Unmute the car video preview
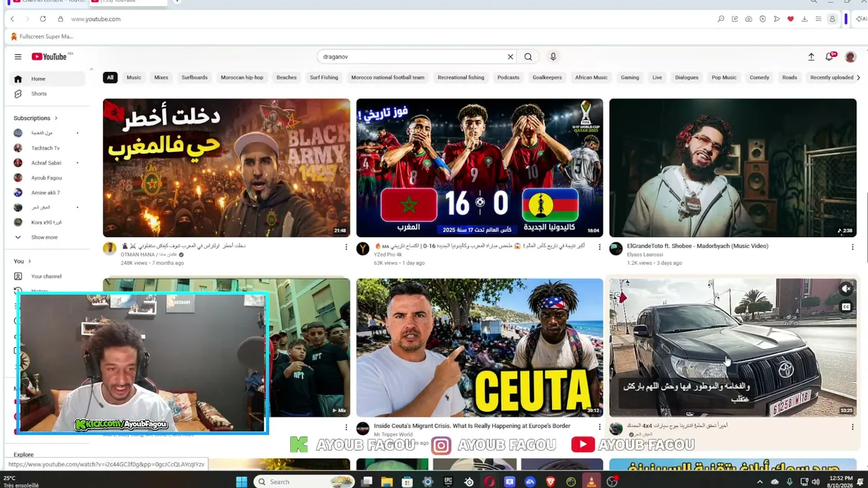868x488 pixels. (846, 289)
